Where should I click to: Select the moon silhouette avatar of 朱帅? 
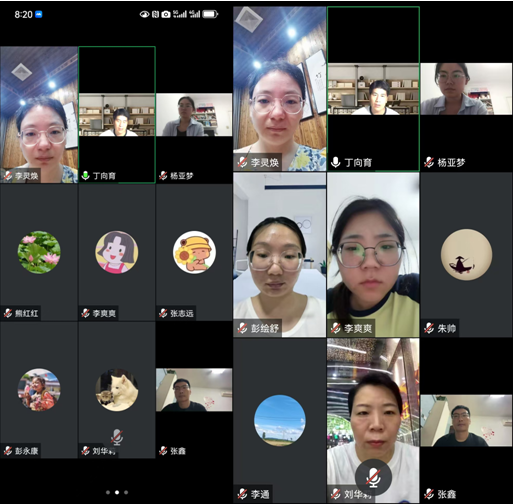coord(466,254)
